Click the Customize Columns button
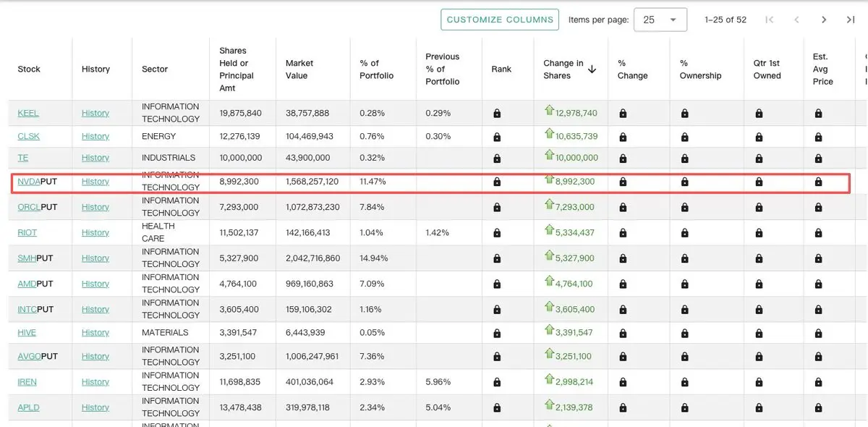868x427 pixels. tap(500, 20)
